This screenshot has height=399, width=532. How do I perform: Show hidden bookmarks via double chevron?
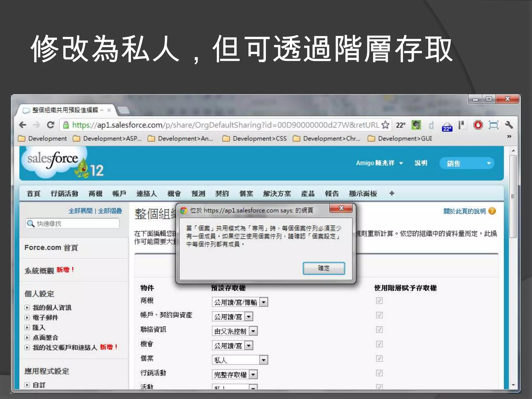tap(509, 136)
